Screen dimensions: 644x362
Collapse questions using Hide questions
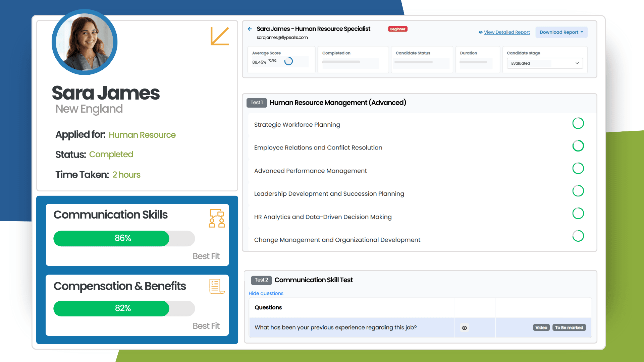[266, 293]
